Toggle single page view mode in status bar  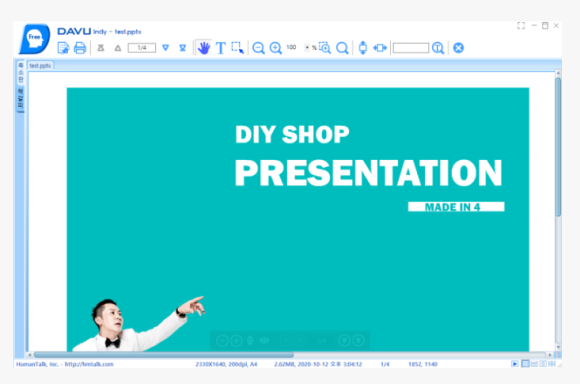pyautogui.click(x=525, y=364)
